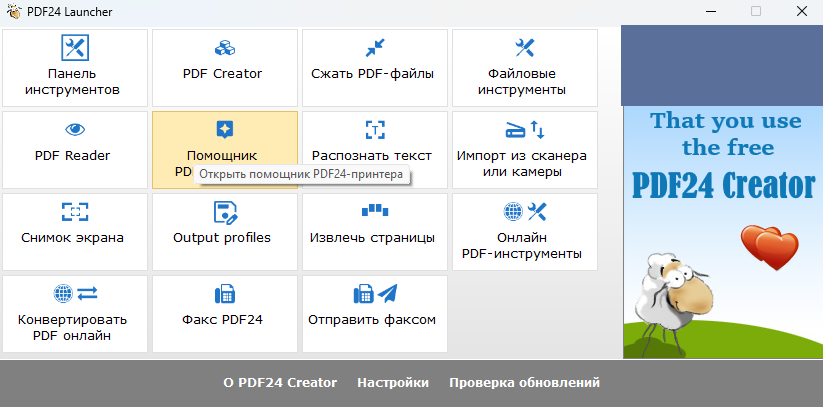Open Output profiles label
The height and width of the screenshot is (407, 823).
coord(222,237)
